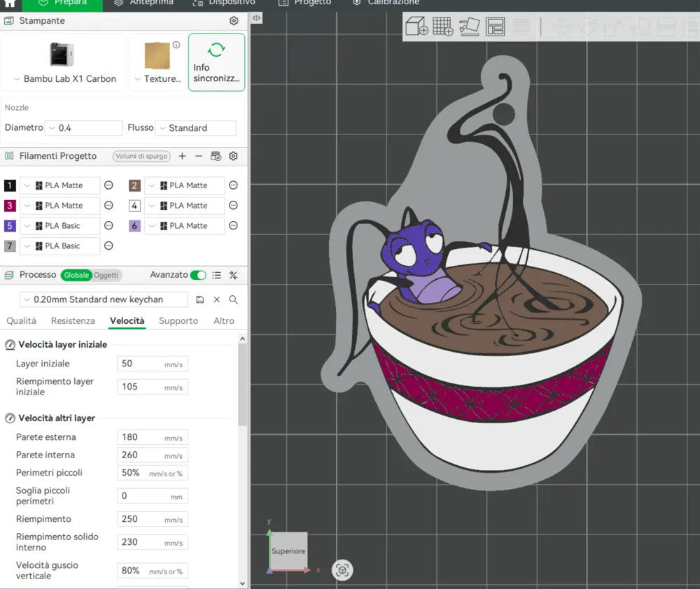This screenshot has width=700, height=589.
Task: Open filament 5 PLA Basic dropdown
Action: pos(59,225)
